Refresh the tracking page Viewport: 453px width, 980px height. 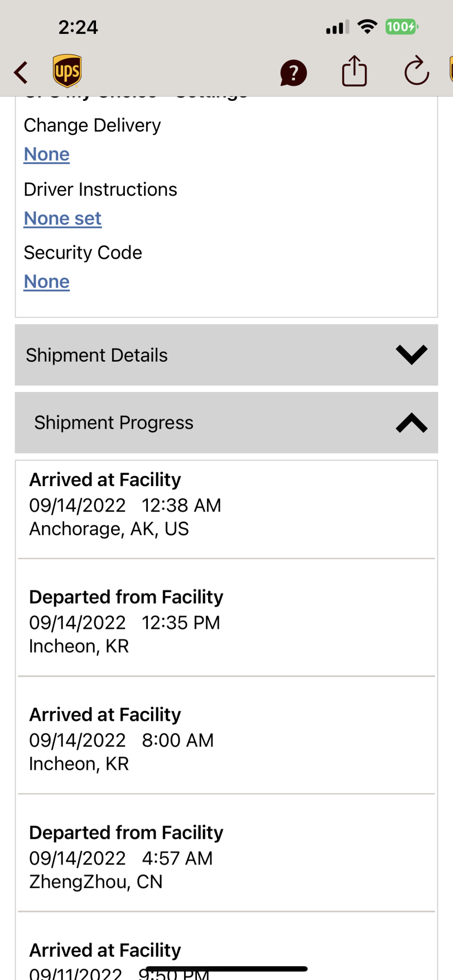(416, 72)
